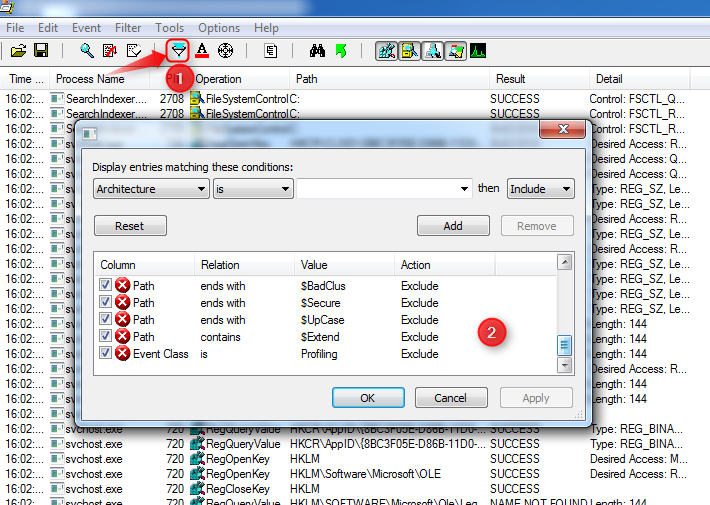Uncheck the $BadClus path filter
Image resolution: width=710 pixels, height=505 pixels.
(x=105, y=284)
